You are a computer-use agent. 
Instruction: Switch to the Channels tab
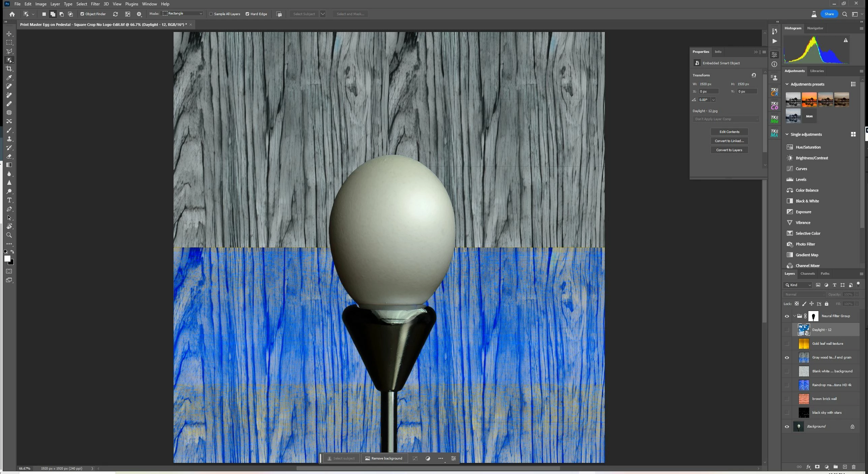tap(807, 274)
